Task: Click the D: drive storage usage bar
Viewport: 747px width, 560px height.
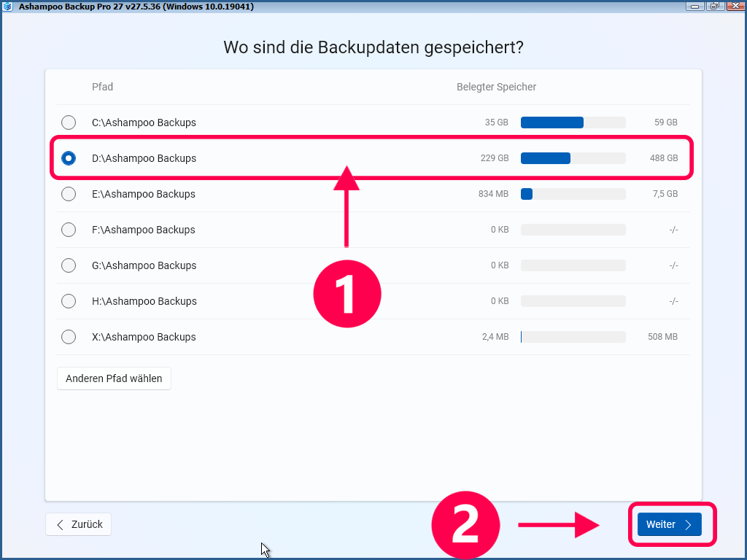Action: [573, 158]
